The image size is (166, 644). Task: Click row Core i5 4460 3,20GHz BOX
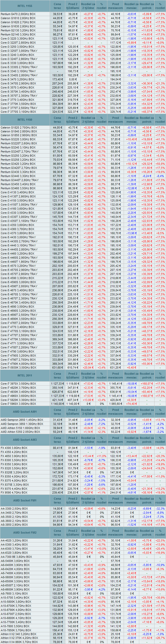[83, 254]
